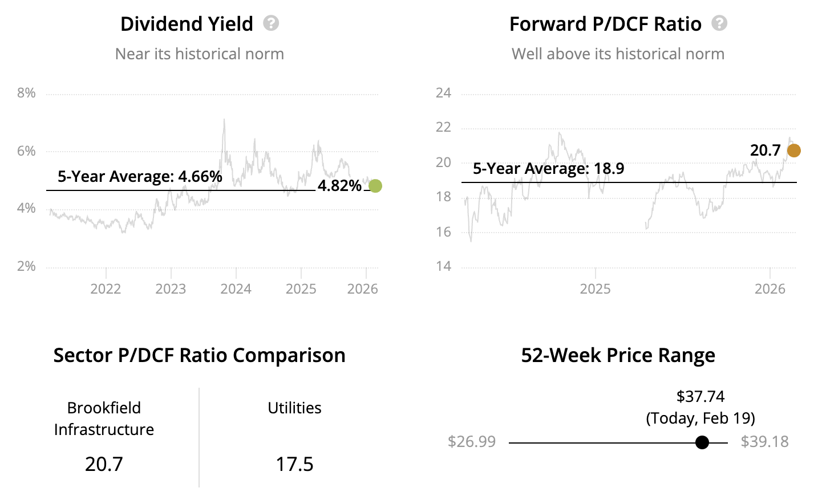Screen dimensions: 818x504
Task: Click the green 4.82% current yield dot
Action: click(x=375, y=186)
